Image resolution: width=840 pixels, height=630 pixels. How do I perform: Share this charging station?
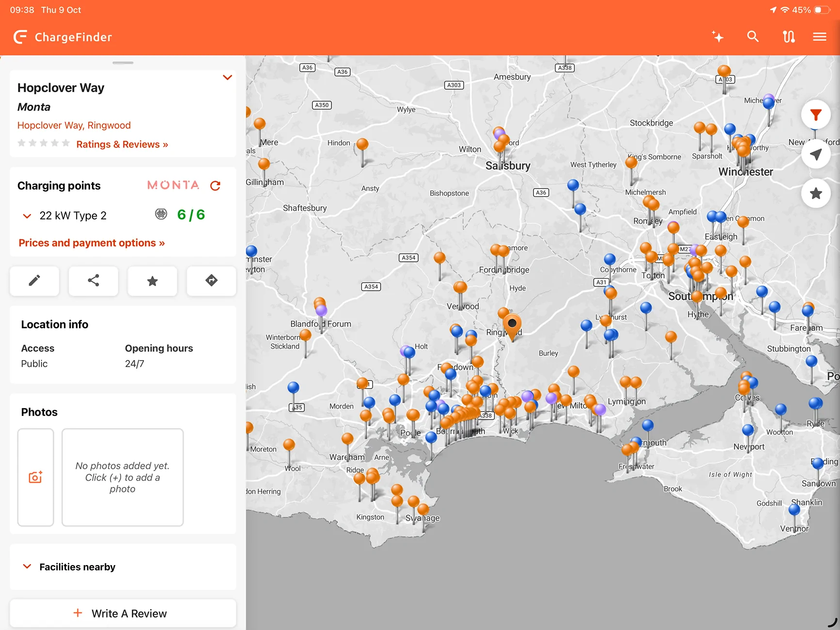click(93, 281)
